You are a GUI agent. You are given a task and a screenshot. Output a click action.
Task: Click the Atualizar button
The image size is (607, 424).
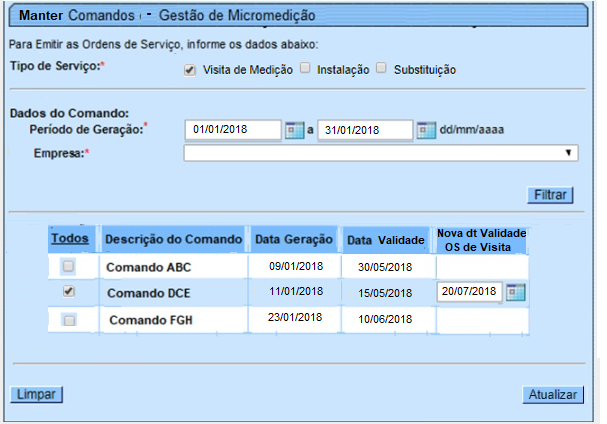tap(553, 395)
